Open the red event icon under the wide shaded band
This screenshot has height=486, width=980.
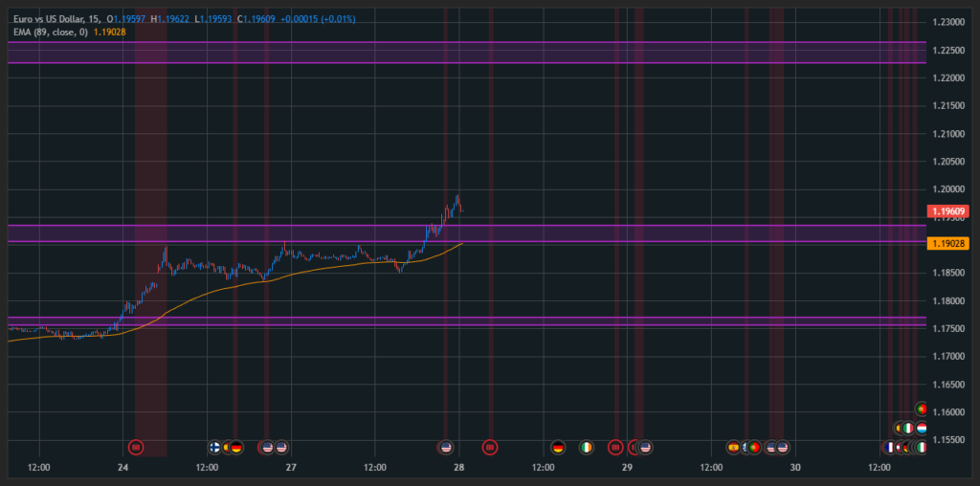click(x=136, y=447)
